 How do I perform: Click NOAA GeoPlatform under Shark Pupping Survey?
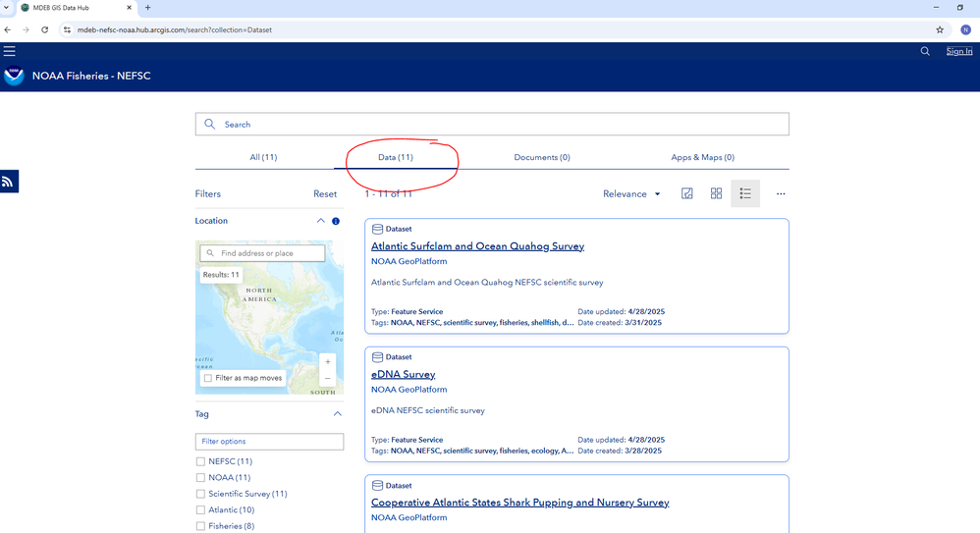coord(409,517)
